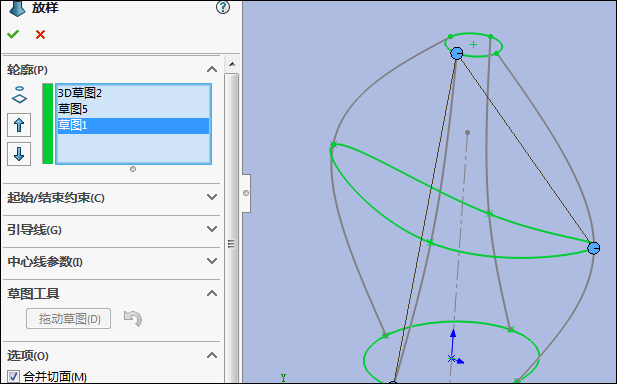
Task: Click the property panel vertical scrollbar thumb
Action: pos(232,228)
